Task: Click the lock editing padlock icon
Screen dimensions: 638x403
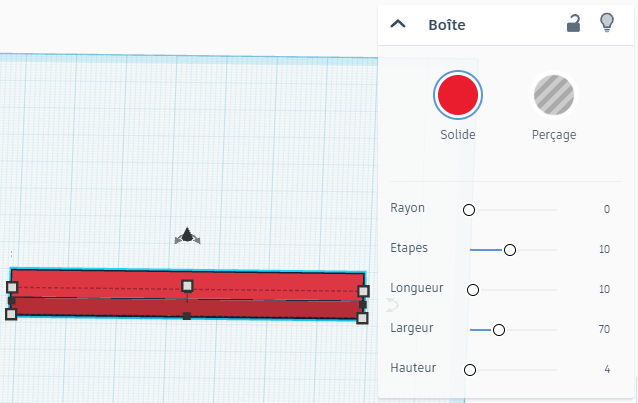Action: (574, 24)
